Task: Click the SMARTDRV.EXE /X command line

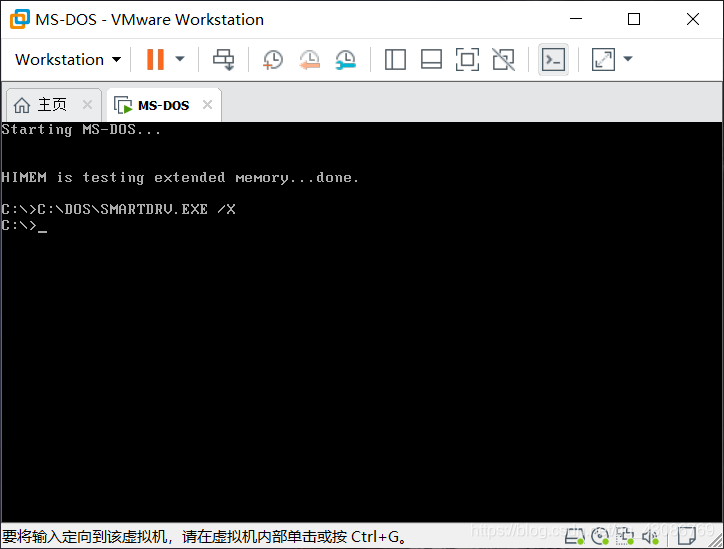Action: click(118, 210)
